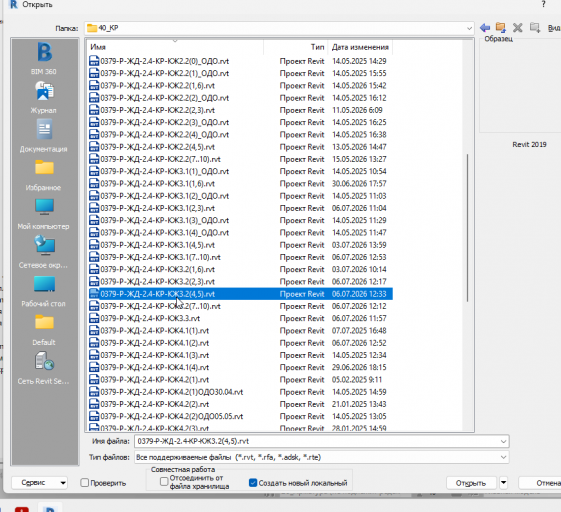The height and width of the screenshot is (512, 561).
Task: Open the Рабочий стол location
Action: coord(44,291)
